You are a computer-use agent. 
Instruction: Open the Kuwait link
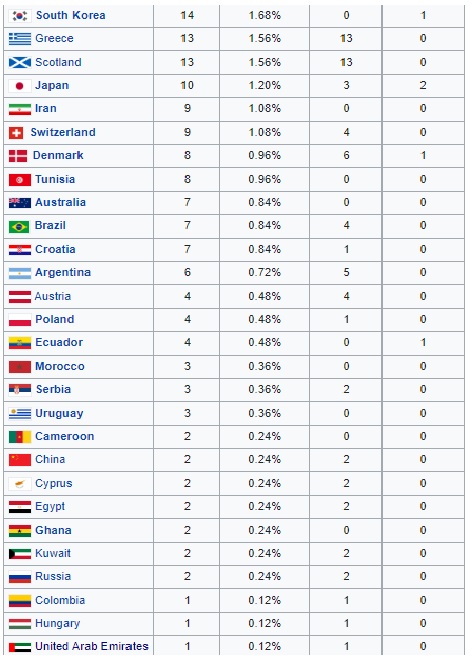[x=53, y=553]
